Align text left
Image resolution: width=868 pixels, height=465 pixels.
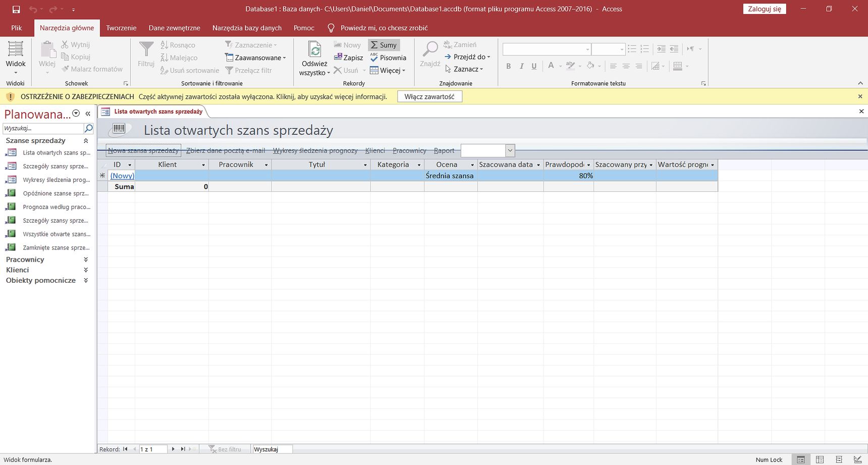click(x=613, y=66)
